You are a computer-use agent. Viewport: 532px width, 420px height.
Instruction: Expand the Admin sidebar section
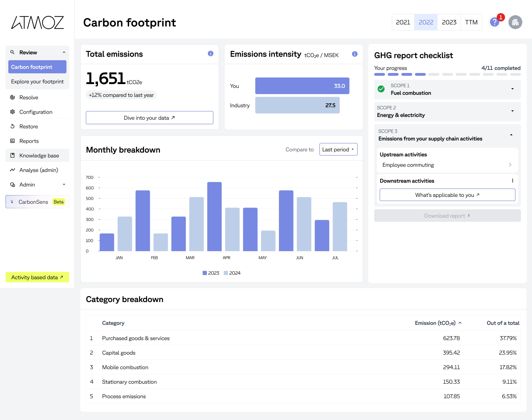[37, 185]
